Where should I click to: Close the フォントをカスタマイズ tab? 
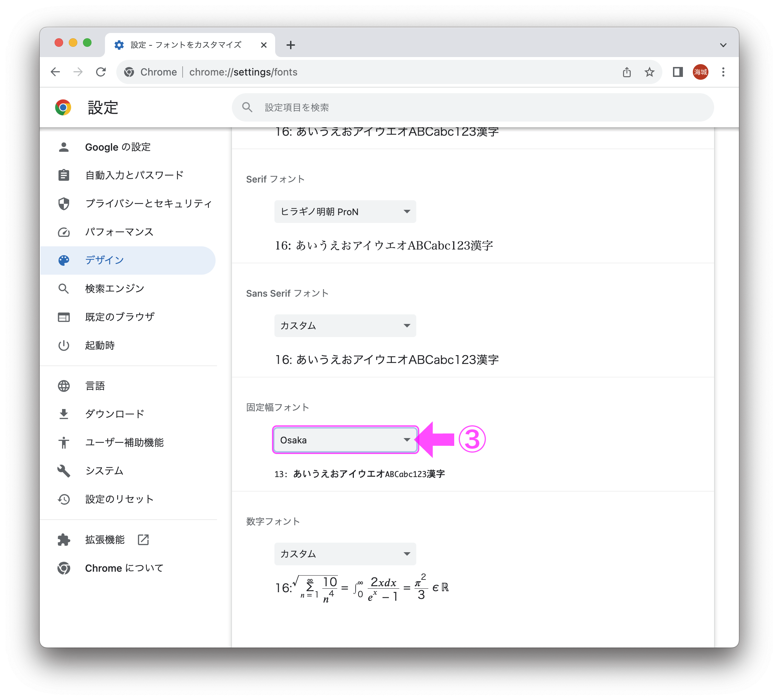click(x=263, y=45)
